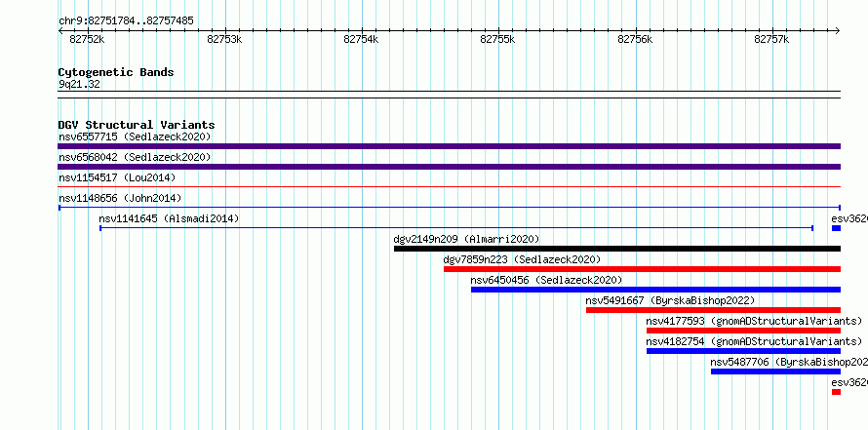
Task: Open the nsv1154517 (Lou2014) variant label
Action: click(117, 177)
